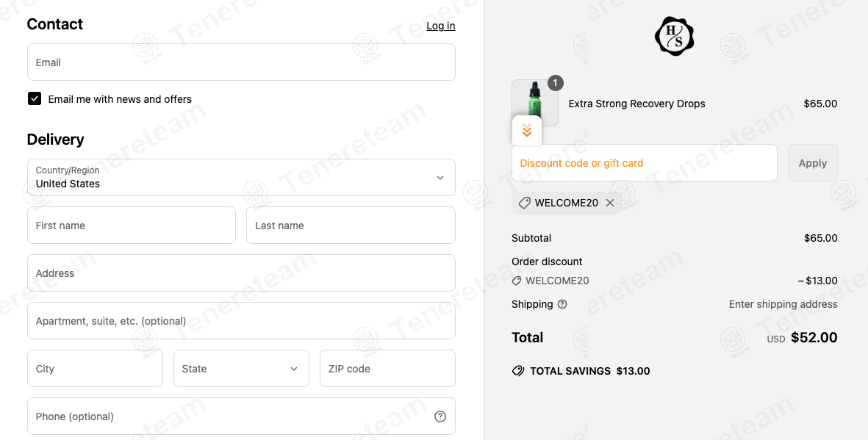Remove the WELCOME20 discount code

pyautogui.click(x=609, y=203)
